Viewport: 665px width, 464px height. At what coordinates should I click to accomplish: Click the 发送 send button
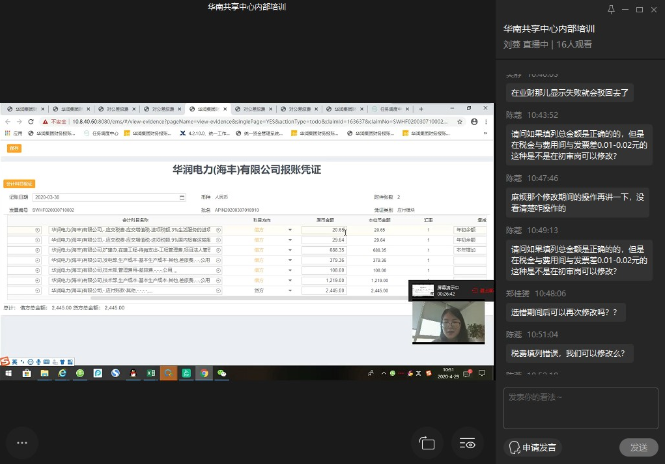tap(639, 447)
